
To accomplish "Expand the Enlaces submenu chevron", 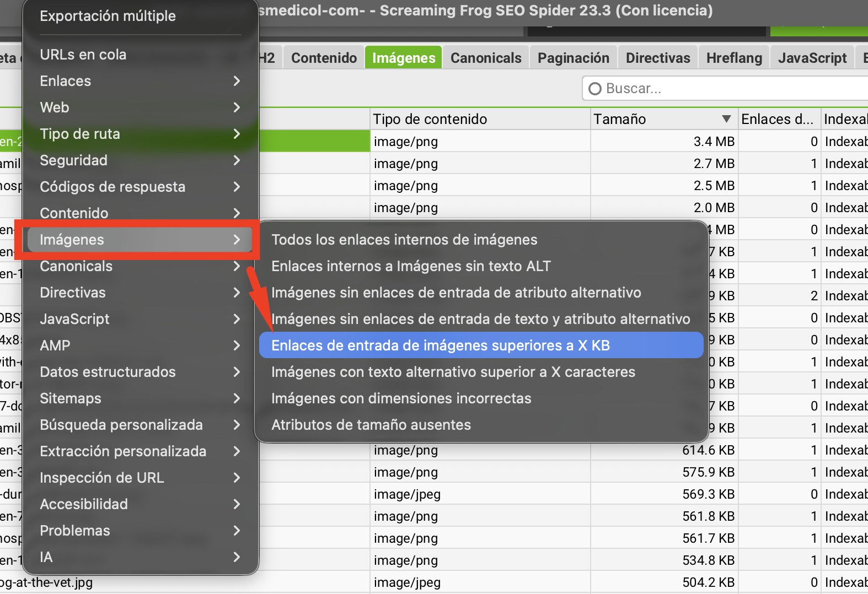I will 237,81.
